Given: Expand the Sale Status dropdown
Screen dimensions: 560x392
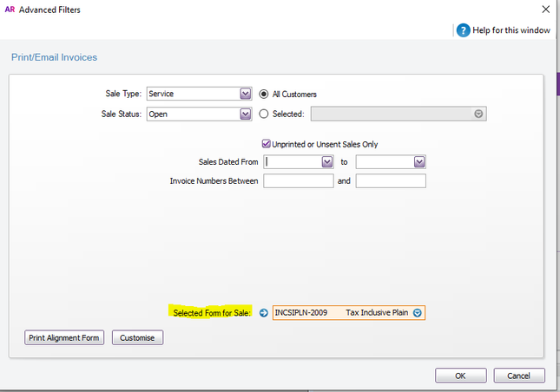Looking at the screenshot, I should tap(245, 113).
